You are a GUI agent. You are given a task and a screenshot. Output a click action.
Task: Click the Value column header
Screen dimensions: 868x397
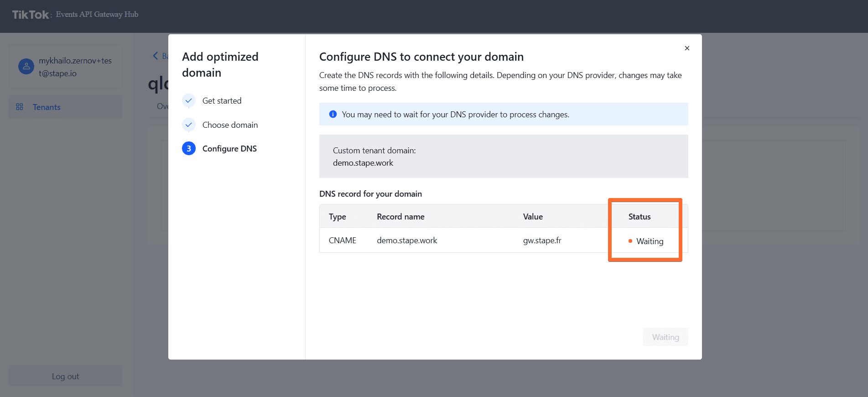[533, 217]
